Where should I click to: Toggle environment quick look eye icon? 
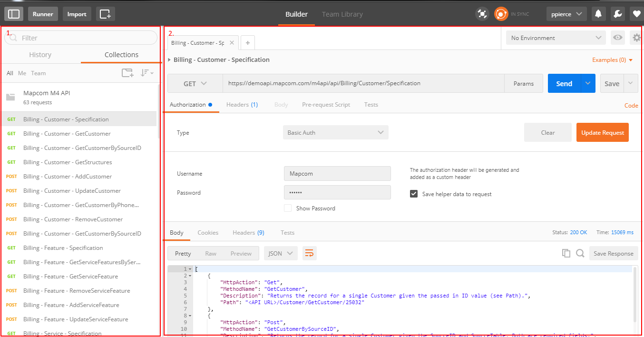tap(618, 38)
